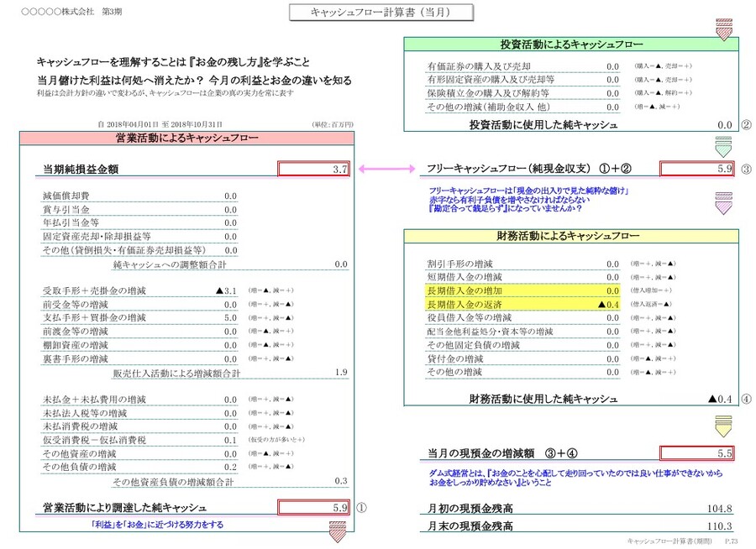Click the title box キャッシュフロー計算書 (当月)

point(381,12)
